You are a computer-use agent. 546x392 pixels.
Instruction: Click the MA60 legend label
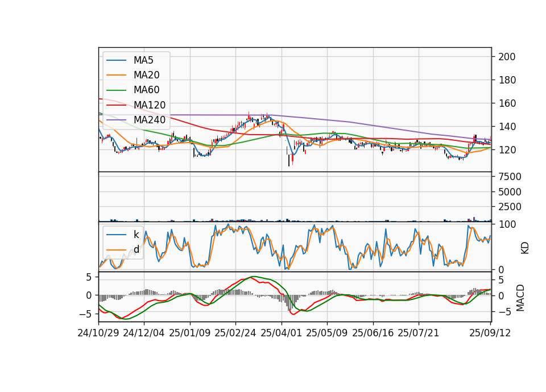[x=146, y=90]
